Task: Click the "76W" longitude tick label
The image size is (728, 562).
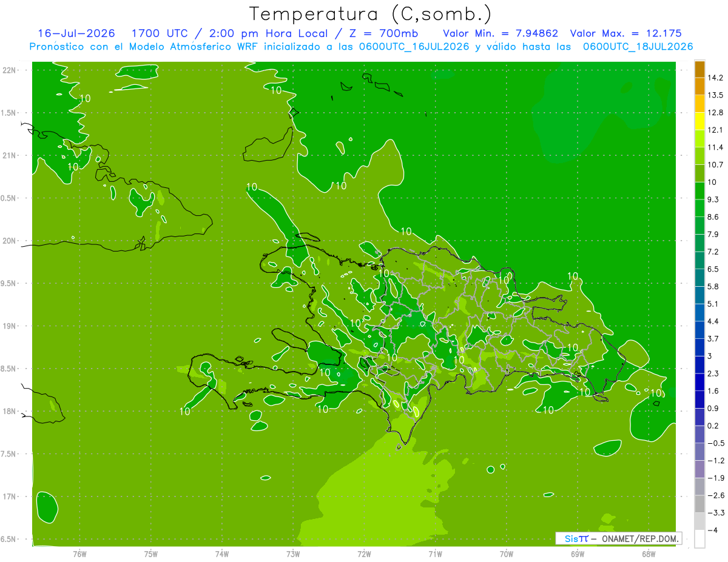Action: point(79,554)
